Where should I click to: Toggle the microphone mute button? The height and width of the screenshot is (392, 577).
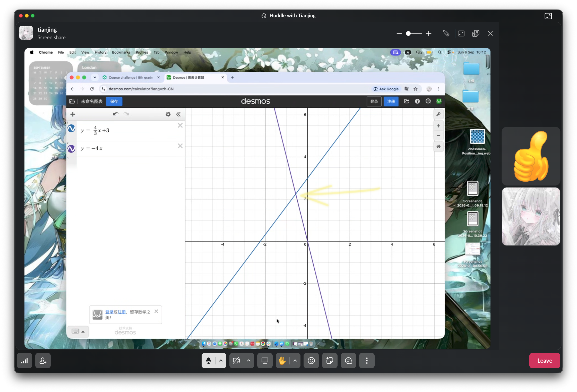[x=209, y=361]
